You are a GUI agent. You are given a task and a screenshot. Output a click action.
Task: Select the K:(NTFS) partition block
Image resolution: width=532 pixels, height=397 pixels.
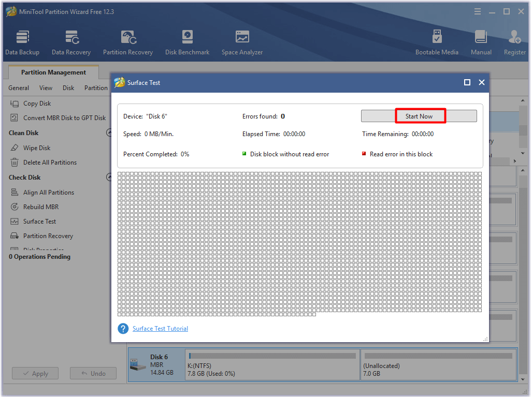tap(272, 365)
